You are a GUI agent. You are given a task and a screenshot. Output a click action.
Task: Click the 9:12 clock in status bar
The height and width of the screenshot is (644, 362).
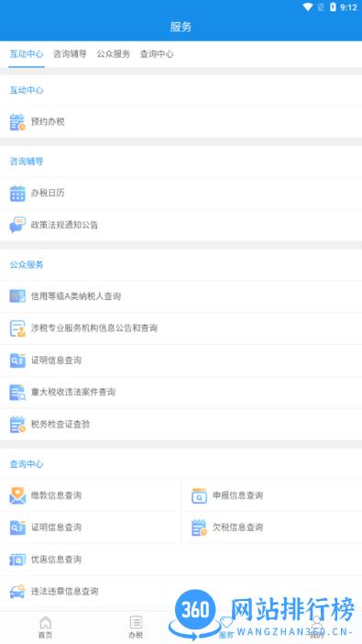pos(348,7)
